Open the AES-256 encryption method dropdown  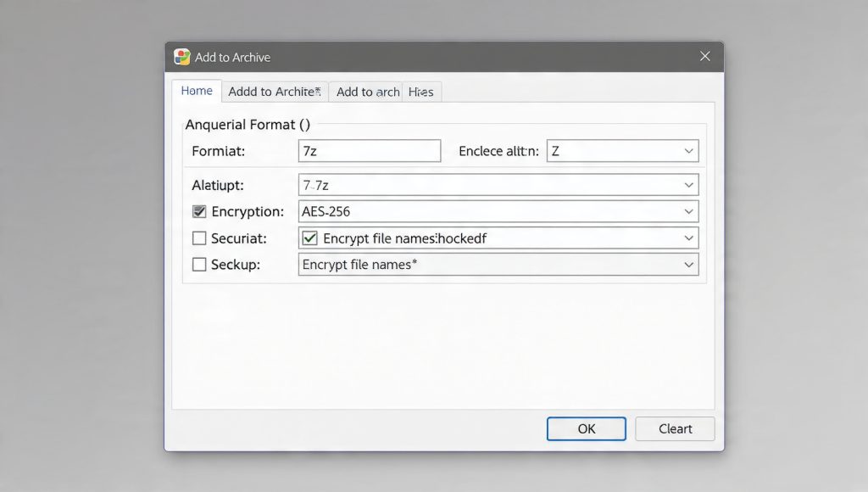click(x=498, y=211)
